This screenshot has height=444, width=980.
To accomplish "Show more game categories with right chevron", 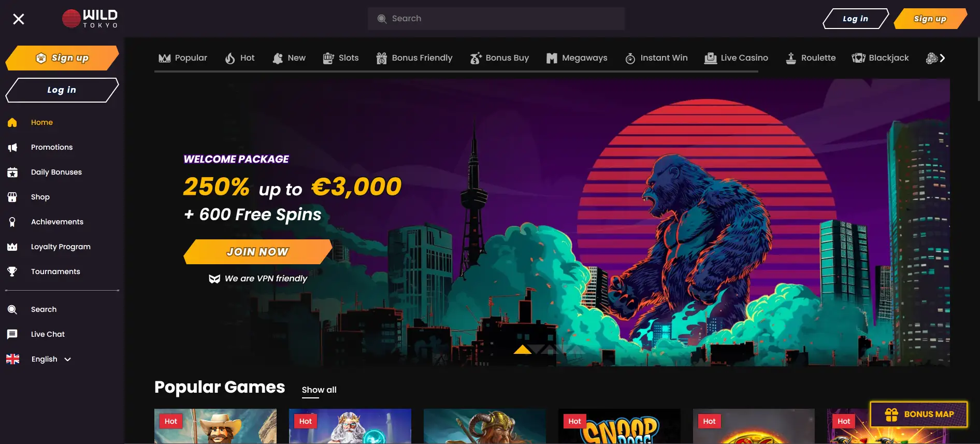I will (x=942, y=58).
